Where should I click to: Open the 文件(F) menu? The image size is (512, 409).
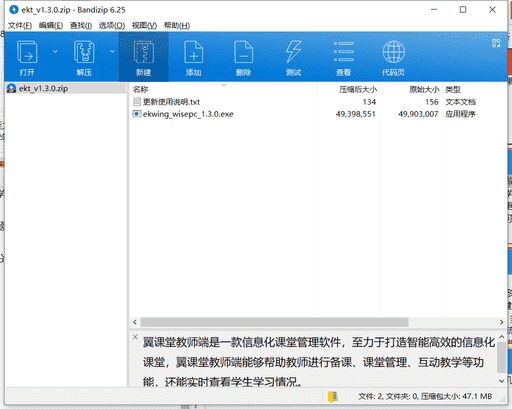pos(20,26)
